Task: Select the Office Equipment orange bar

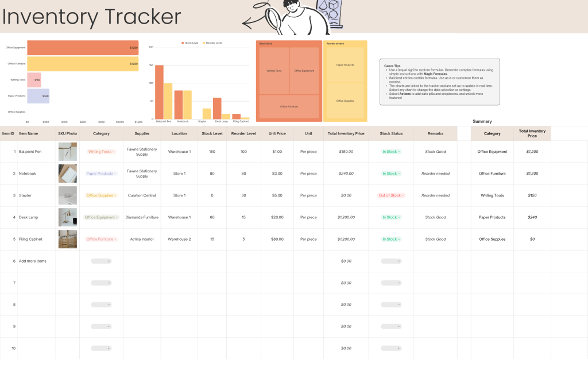Action: click(x=83, y=48)
